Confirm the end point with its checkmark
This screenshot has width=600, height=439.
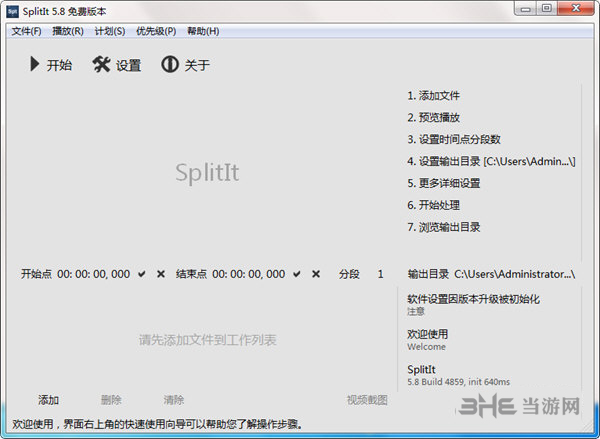click(297, 274)
